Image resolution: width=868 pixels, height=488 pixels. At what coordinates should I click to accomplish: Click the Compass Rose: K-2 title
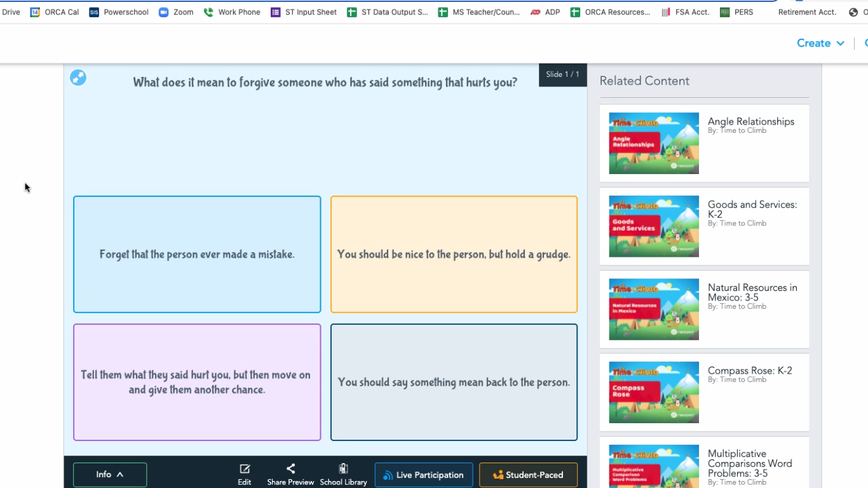point(750,370)
